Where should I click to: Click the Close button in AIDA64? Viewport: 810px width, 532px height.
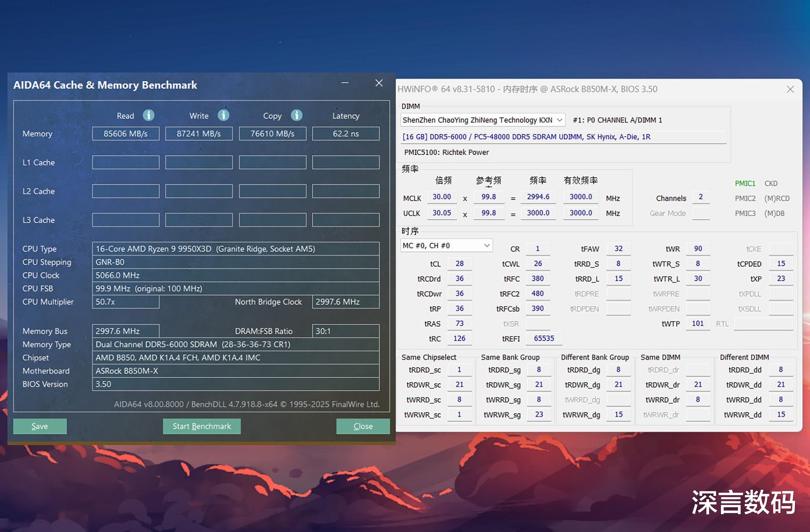(363, 426)
